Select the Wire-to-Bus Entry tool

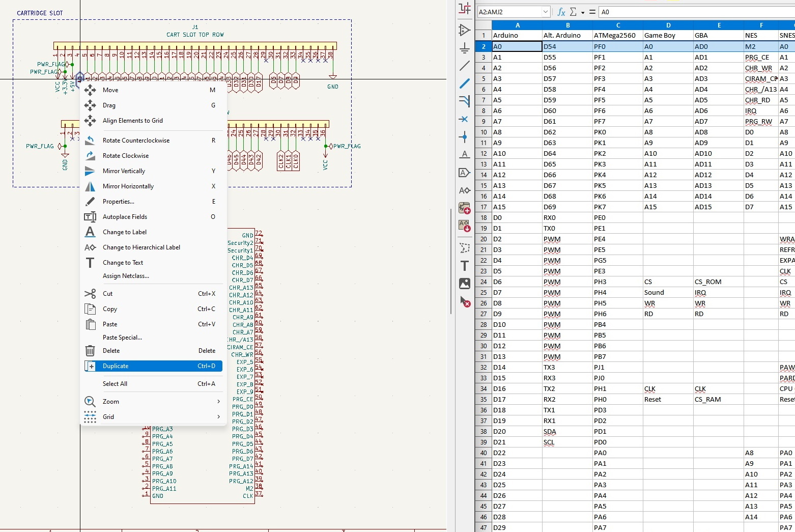click(x=464, y=101)
